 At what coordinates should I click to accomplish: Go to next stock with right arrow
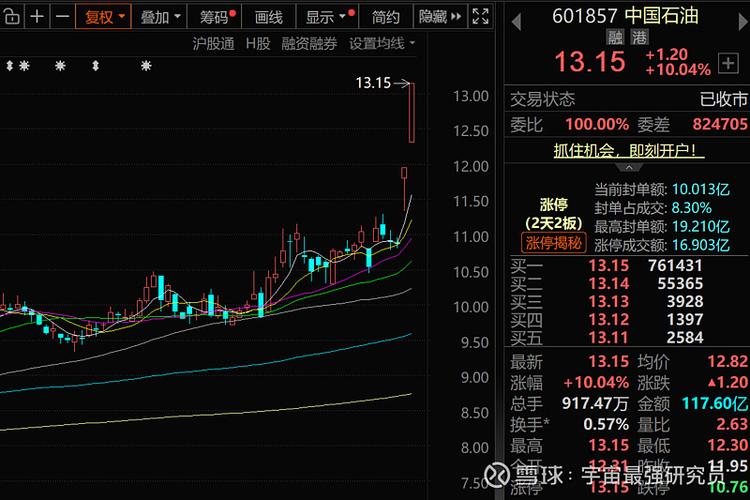tap(743, 22)
